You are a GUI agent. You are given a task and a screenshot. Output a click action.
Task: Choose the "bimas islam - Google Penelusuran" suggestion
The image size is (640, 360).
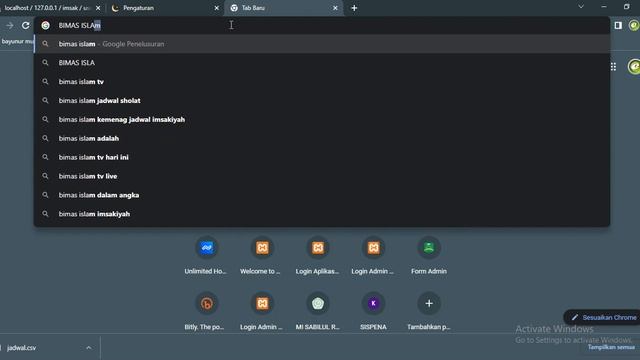tap(322, 44)
